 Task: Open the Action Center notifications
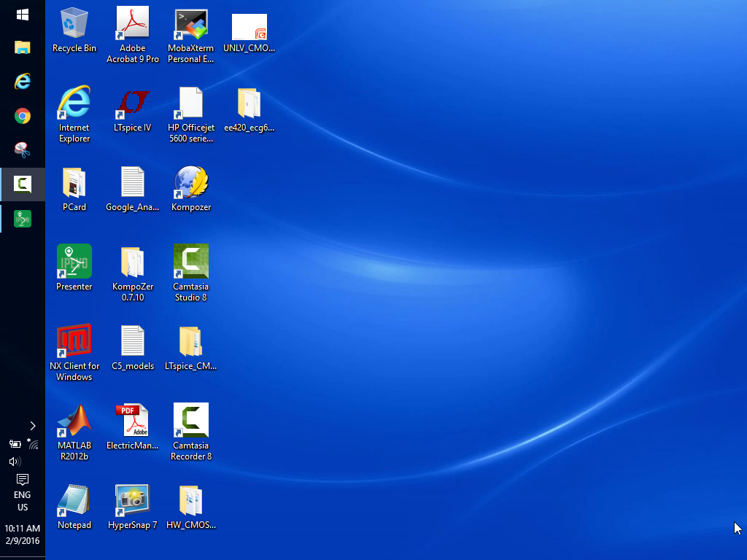click(23, 479)
